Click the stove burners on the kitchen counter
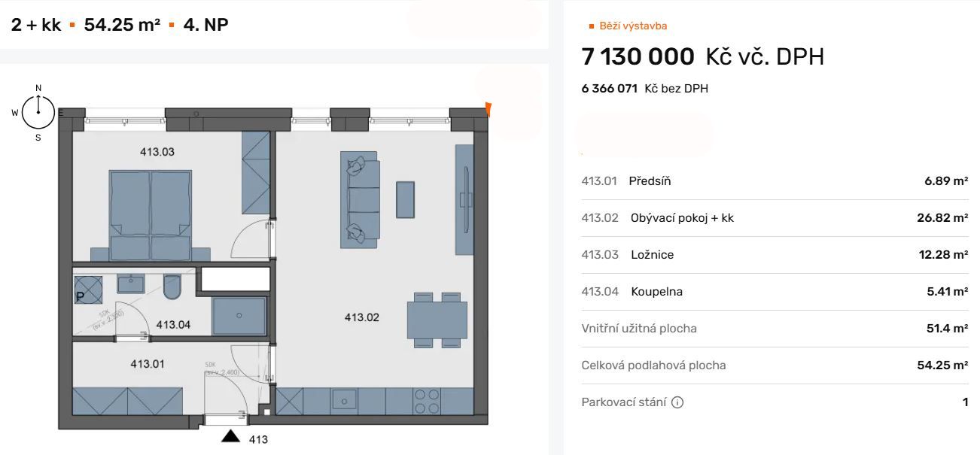The height and width of the screenshot is (455, 980). (428, 400)
